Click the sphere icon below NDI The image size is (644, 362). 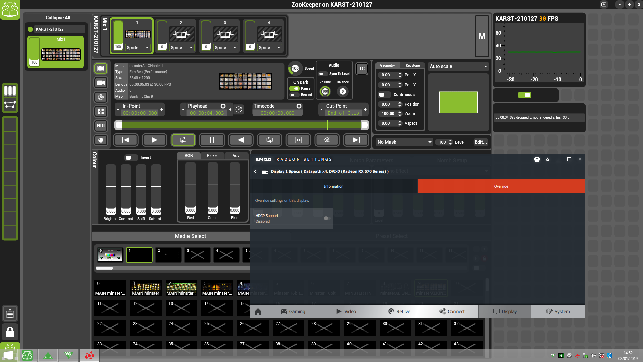[101, 140]
